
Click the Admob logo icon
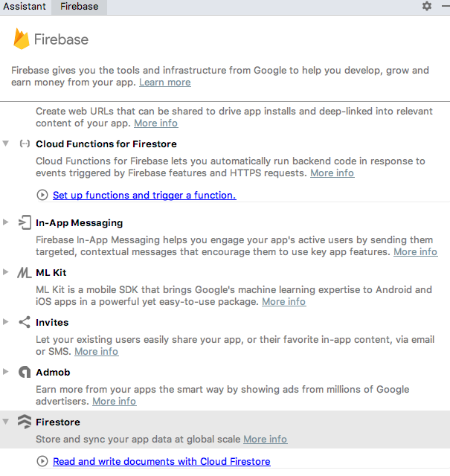pyautogui.click(x=25, y=372)
